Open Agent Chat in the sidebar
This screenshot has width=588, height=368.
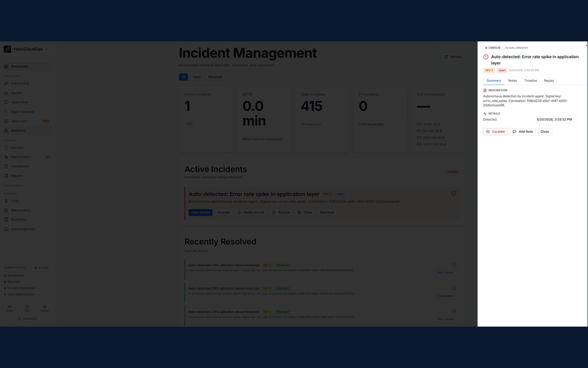[x=27, y=102]
